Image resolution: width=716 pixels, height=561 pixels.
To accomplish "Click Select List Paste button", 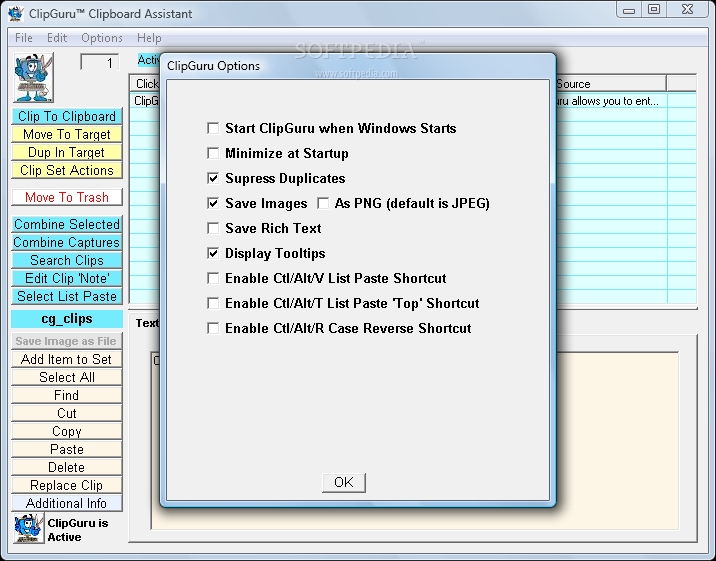I will pyautogui.click(x=67, y=296).
